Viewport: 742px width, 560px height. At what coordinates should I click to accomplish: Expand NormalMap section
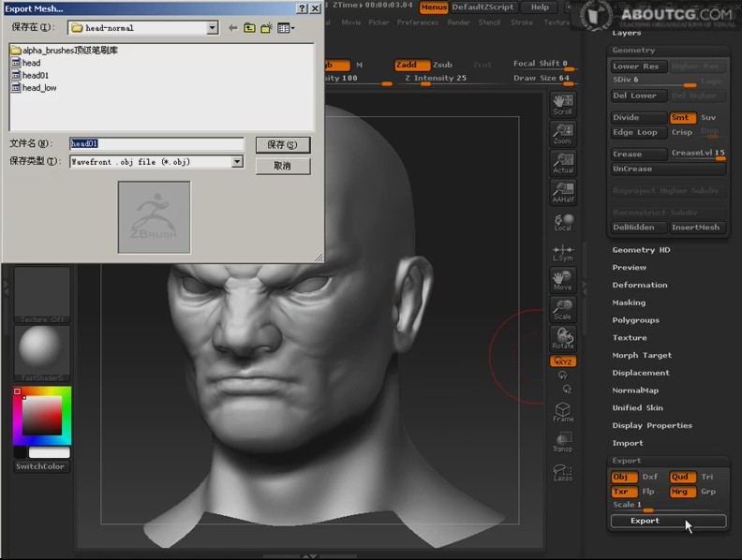(x=635, y=391)
